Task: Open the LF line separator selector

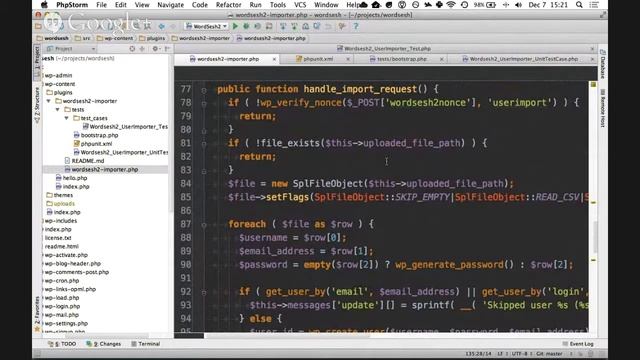Action: pyautogui.click(x=500, y=354)
